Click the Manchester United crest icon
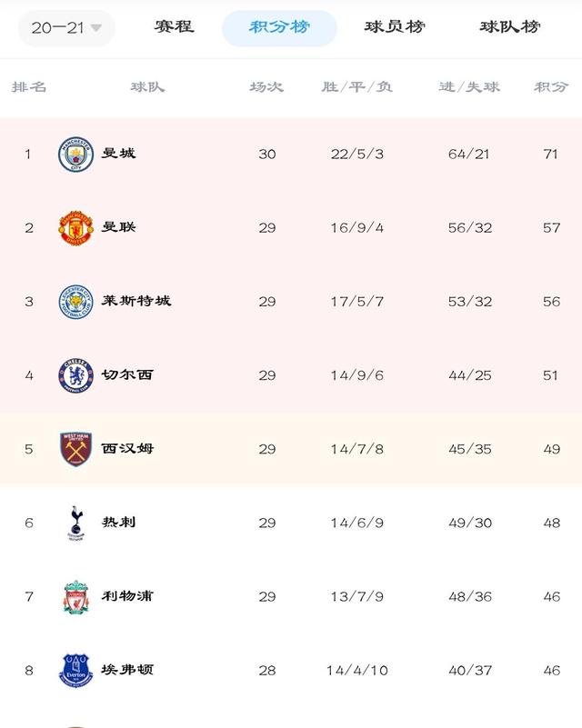The width and height of the screenshot is (582, 728). (75, 228)
